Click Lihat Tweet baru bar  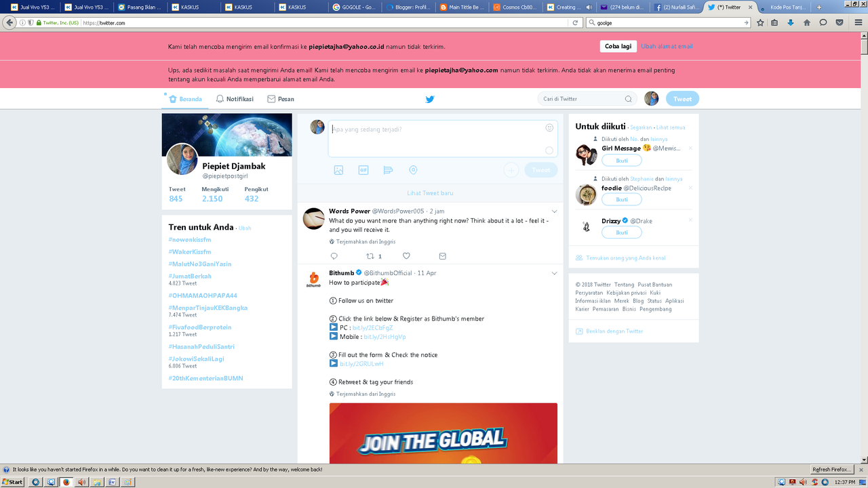[430, 193]
